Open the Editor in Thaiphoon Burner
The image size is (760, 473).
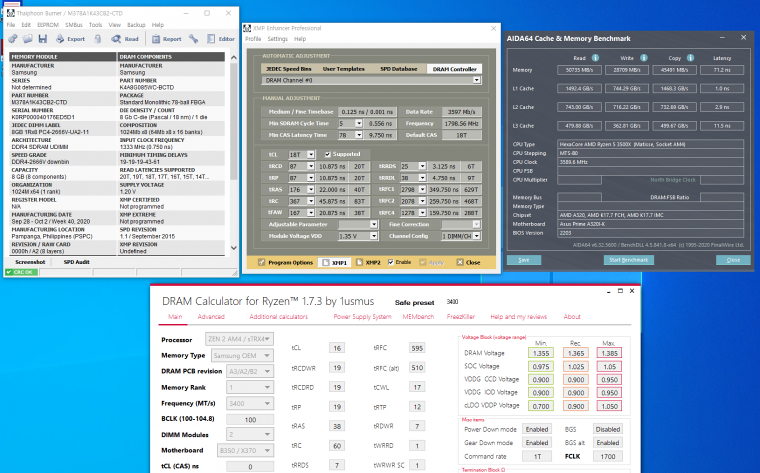tap(221, 39)
